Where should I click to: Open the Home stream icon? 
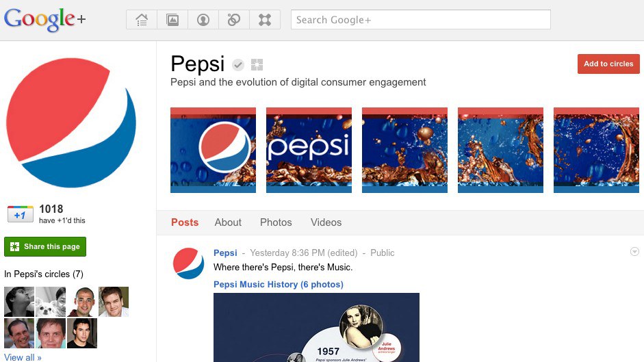click(142, 20)
